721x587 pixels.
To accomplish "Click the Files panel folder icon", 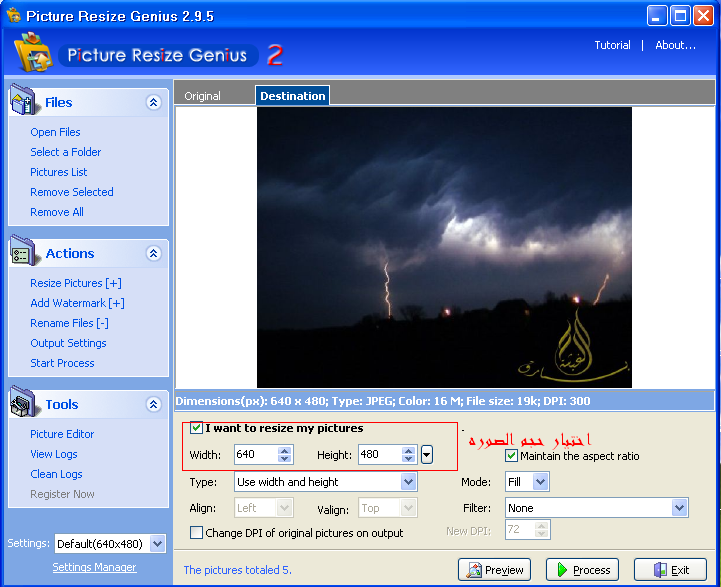I will pos(24,101).
